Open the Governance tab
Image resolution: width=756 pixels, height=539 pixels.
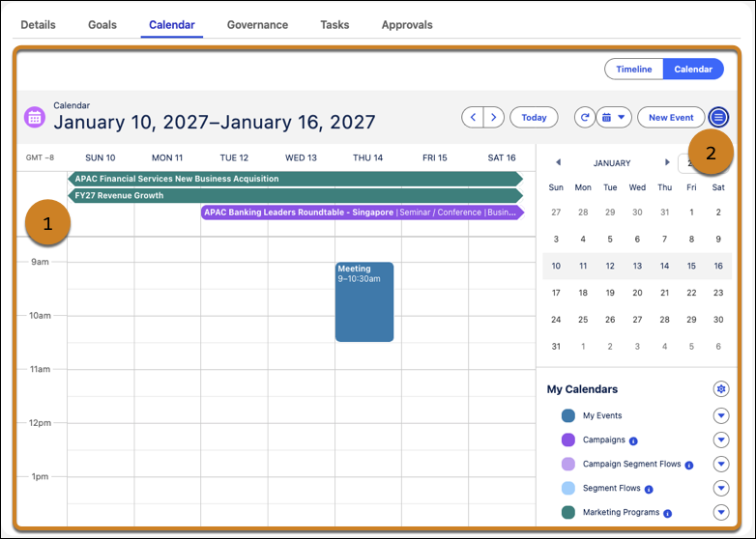[x=257, y=25]
